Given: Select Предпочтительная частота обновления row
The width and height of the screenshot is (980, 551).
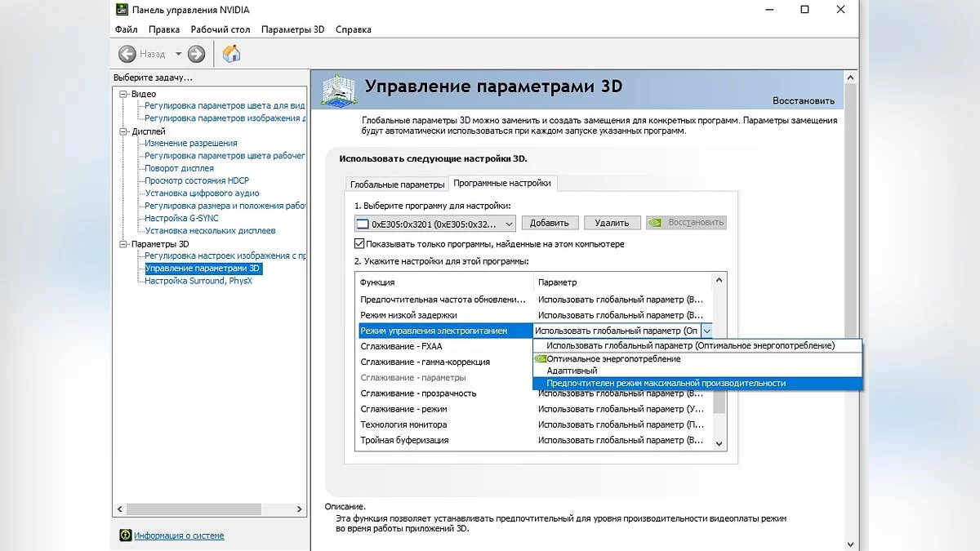Looking at the screenshot, I should (534, 300).
